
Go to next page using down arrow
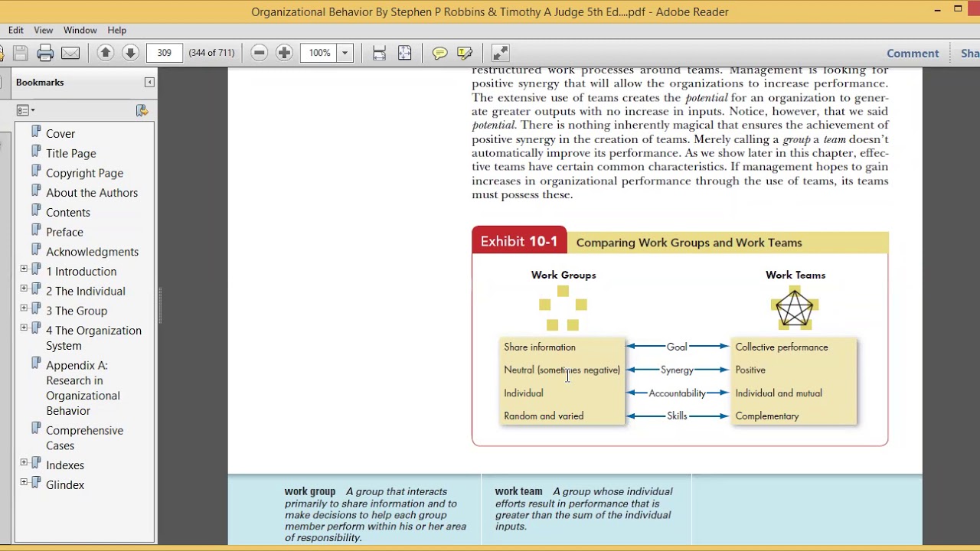pyautogui.click(x=130, y=53)
